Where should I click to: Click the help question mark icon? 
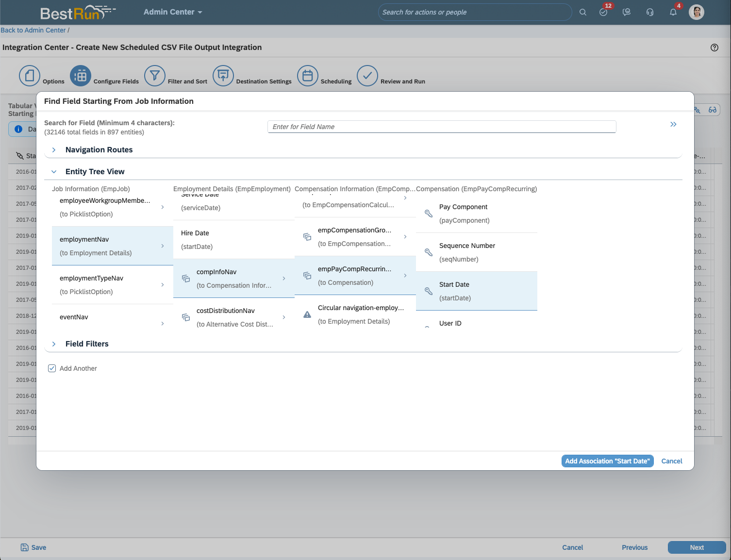(x=714, y=48)
